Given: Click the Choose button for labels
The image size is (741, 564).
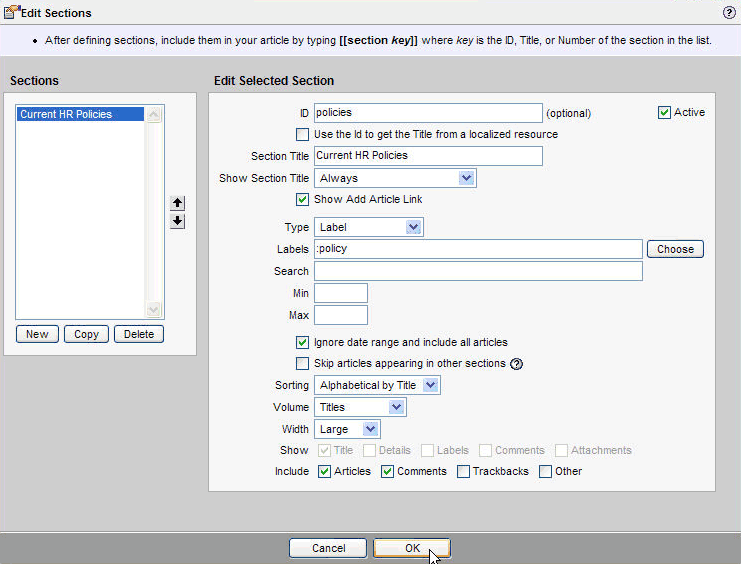Looking at the screenshot, I should (675, 249).
